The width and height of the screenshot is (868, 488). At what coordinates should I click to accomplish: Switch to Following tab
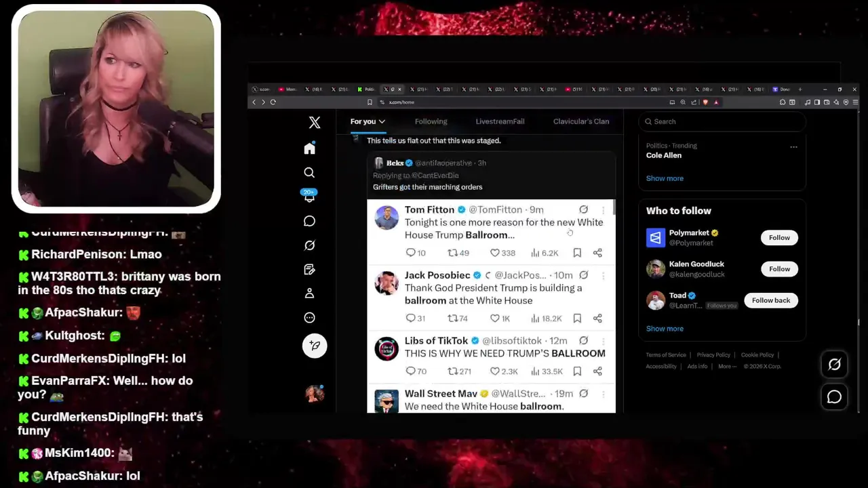[x=431, y=122]
